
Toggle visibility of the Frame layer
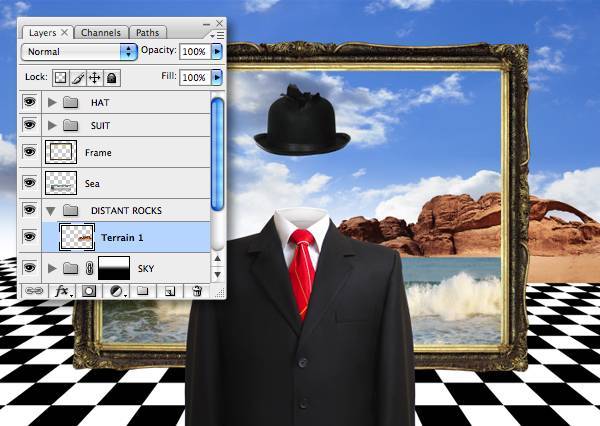(30, 152)
